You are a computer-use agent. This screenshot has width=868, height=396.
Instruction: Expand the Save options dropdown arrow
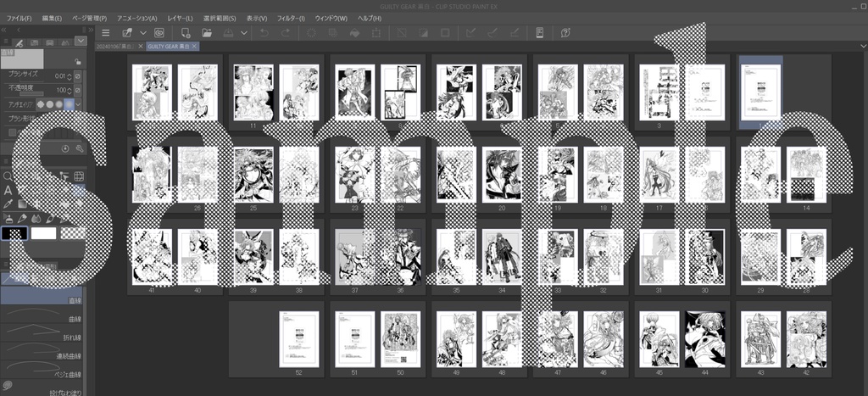[244, 33]
